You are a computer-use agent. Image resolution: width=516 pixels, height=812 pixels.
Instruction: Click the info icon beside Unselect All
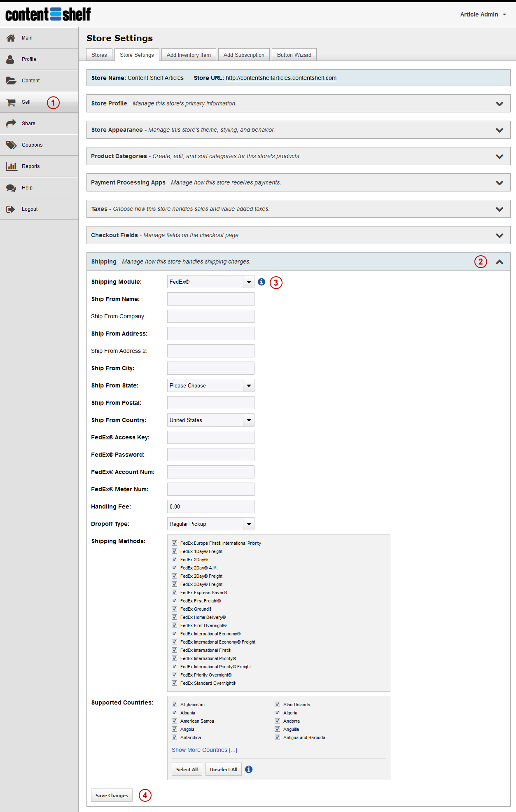click(x=249, y=769)
